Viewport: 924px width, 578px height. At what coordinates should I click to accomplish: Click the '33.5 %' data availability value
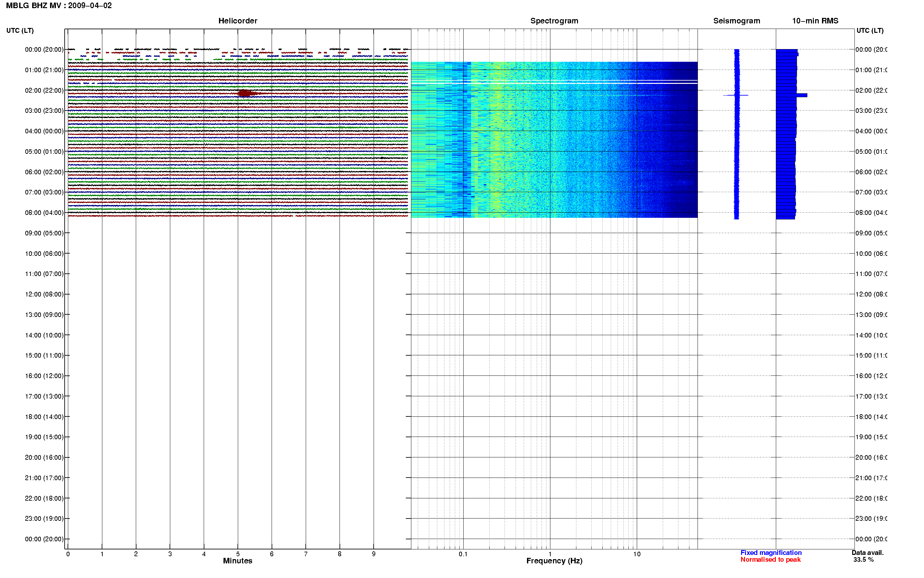863,560
